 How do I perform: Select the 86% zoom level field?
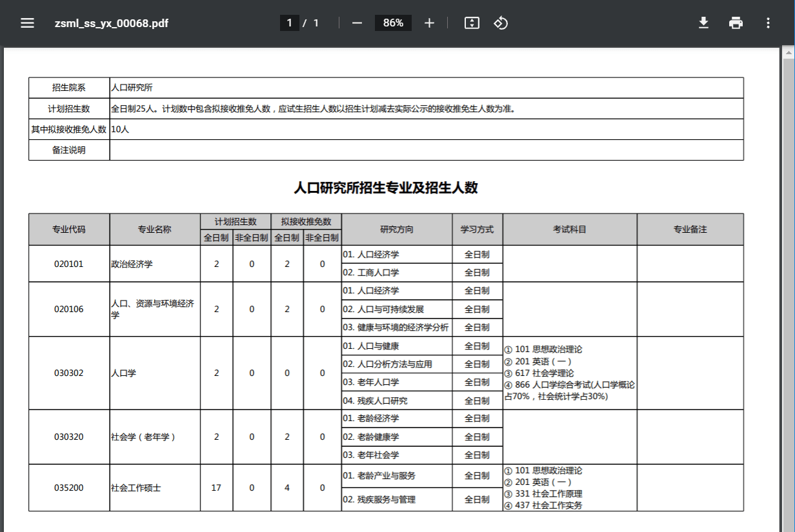[x=393, y=23]
